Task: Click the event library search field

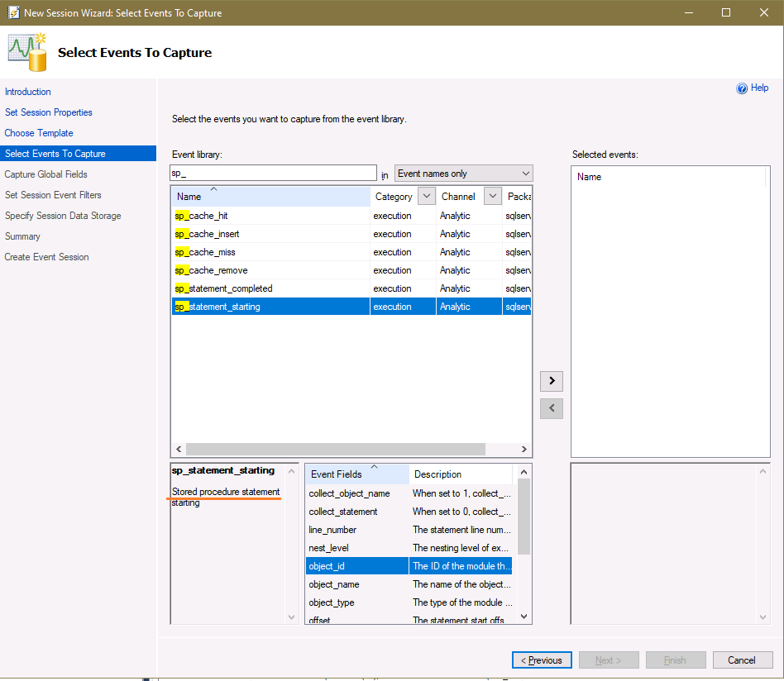Action: [x=273, y=173]
